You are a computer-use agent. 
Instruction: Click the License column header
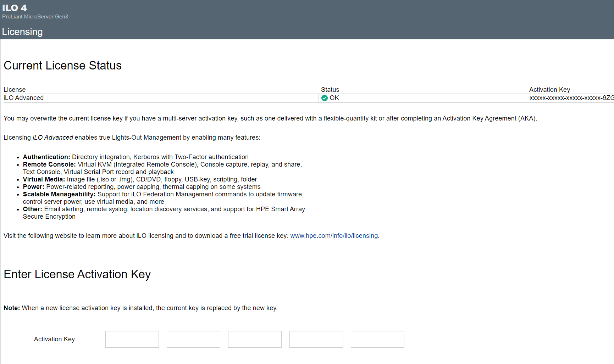(x=15, y=90)
